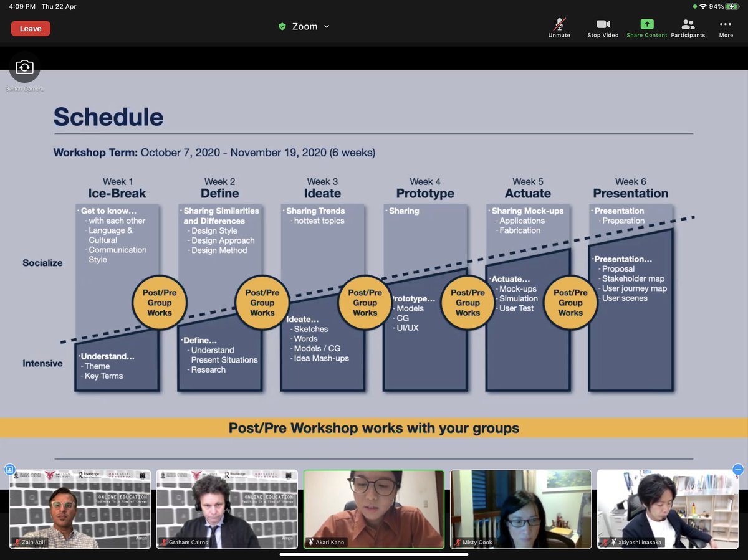Toggle the mute icon on Misty Cook's video
748x560 pixels.
(457, 542)
